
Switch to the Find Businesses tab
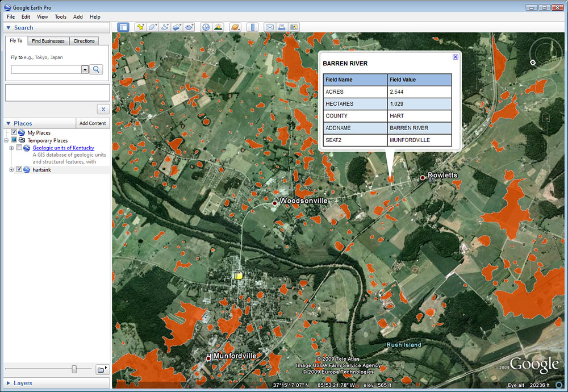click(48, 41)
